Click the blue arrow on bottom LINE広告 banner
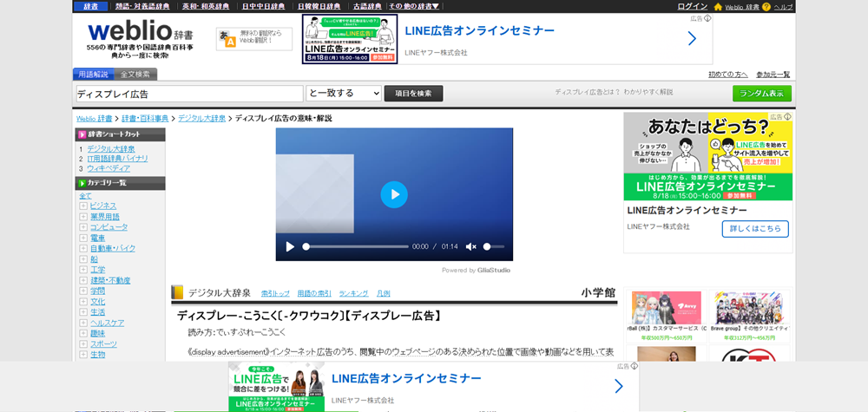 coord(618,386)
